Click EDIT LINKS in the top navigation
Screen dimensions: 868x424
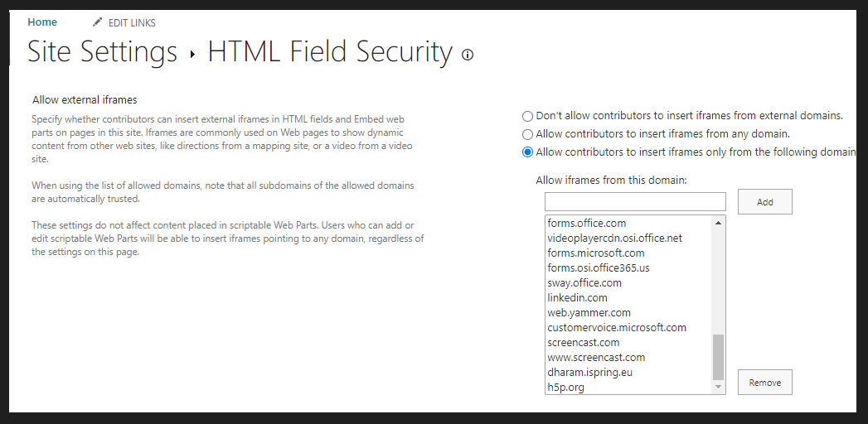click(132, 22)
